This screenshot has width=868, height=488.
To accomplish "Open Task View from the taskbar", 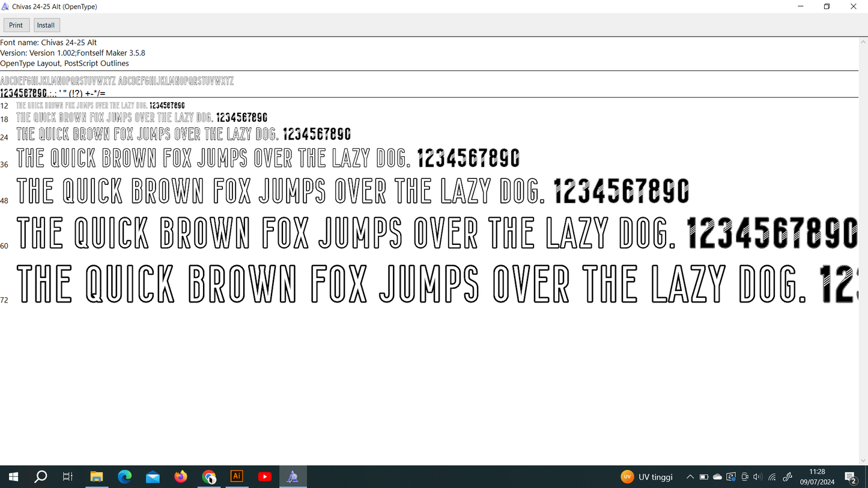I will click(68, 477).
